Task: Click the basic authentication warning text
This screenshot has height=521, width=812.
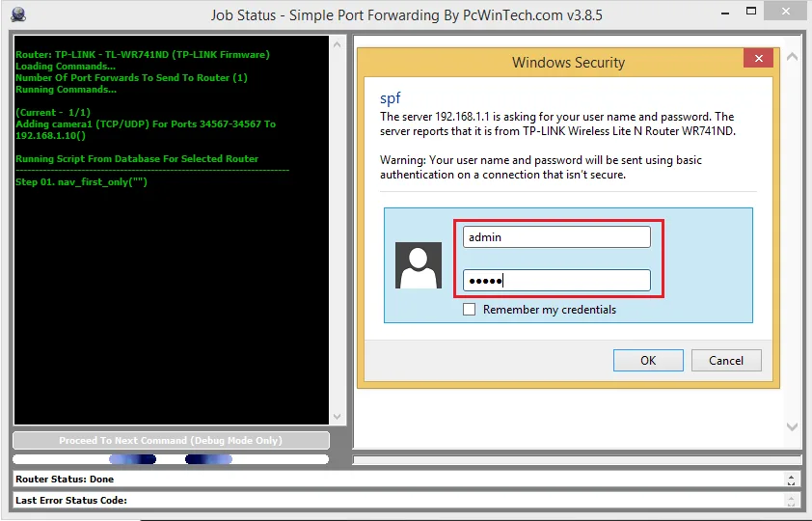Action: click(541, 167)
